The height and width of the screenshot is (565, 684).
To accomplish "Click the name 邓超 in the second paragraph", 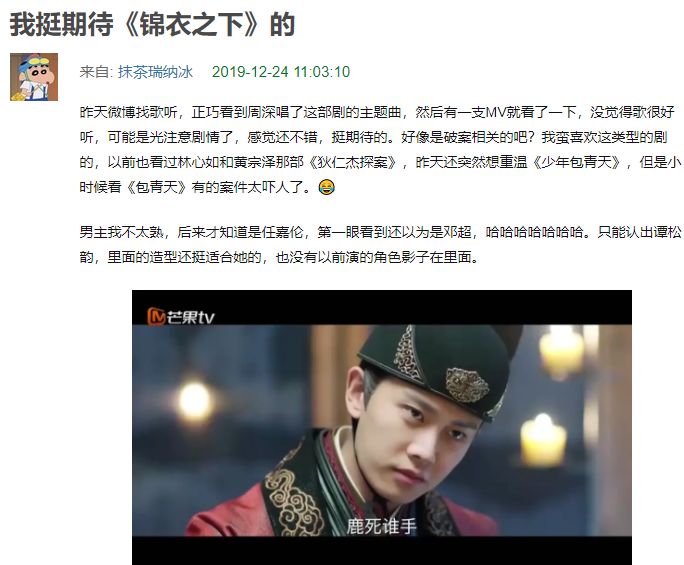I will coord(458,232).
